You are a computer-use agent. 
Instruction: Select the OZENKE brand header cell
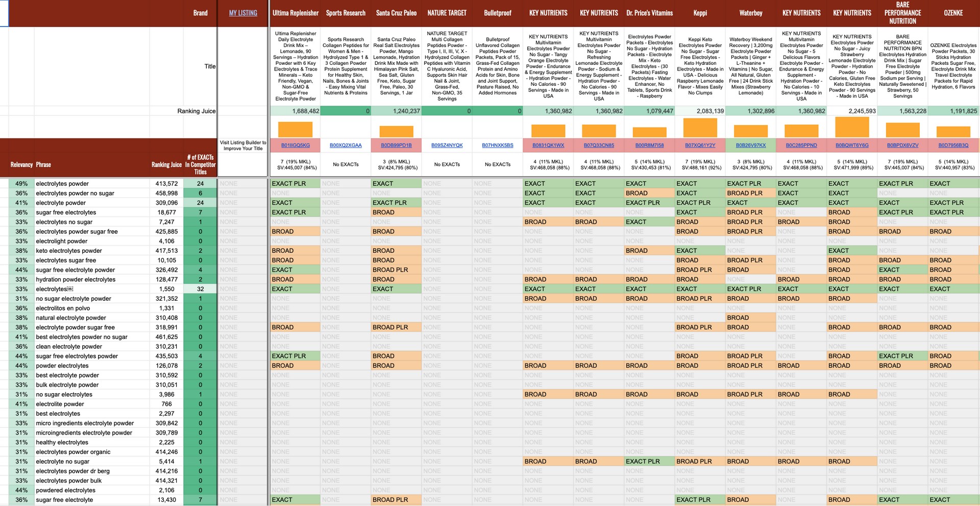click(953, 13)
